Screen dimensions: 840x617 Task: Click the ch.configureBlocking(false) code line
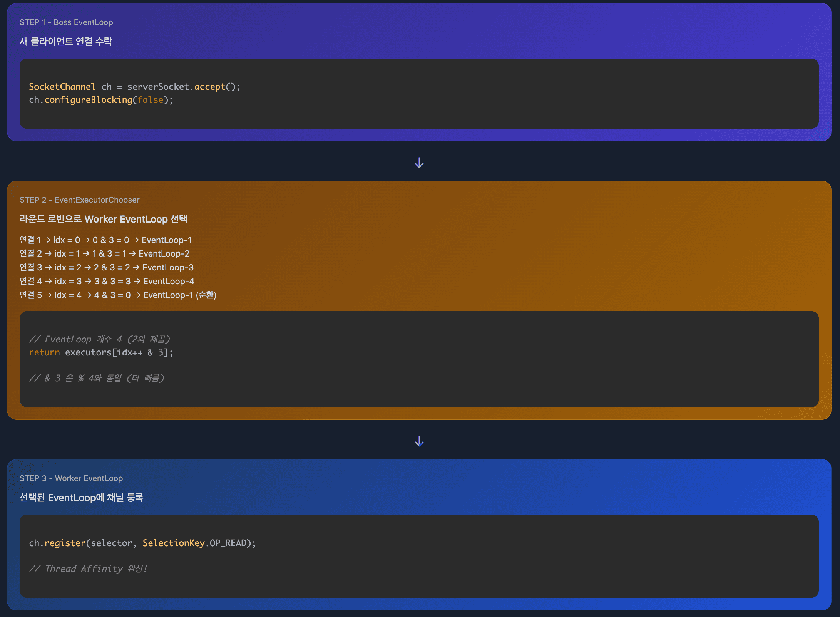(101, 100)
